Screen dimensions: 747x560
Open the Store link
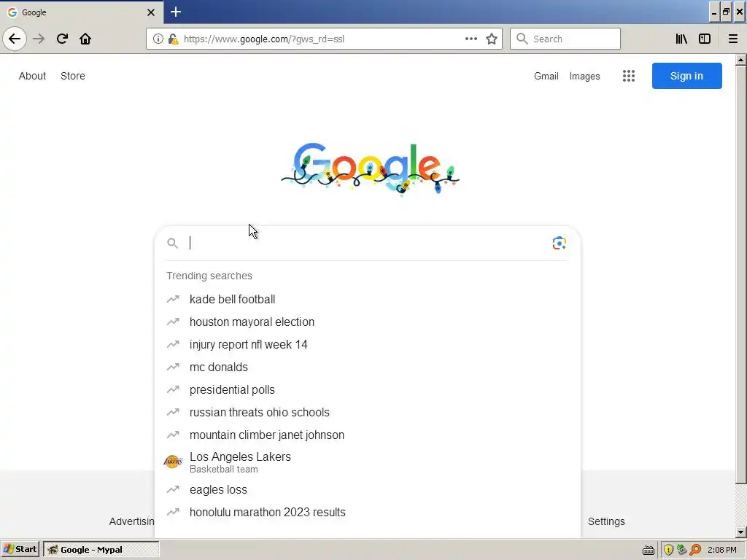(73, 76)
